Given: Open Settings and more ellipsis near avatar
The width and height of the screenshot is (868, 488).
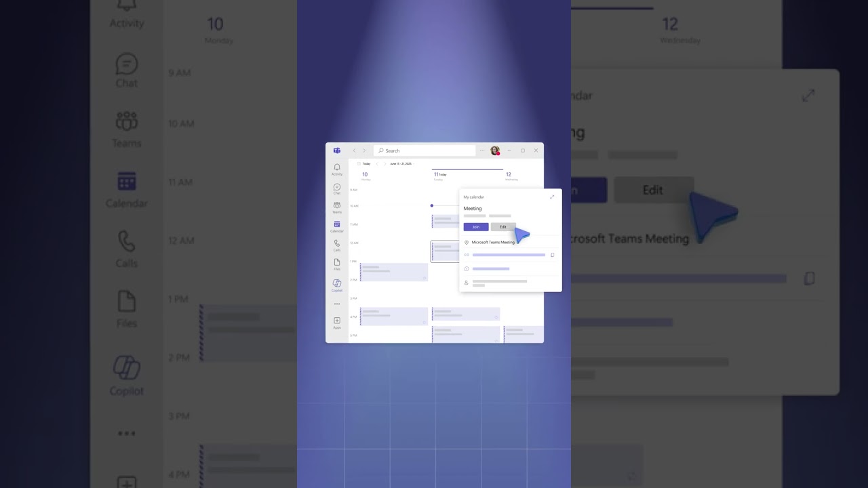Looking at the screenshot, I should point(482,150).
